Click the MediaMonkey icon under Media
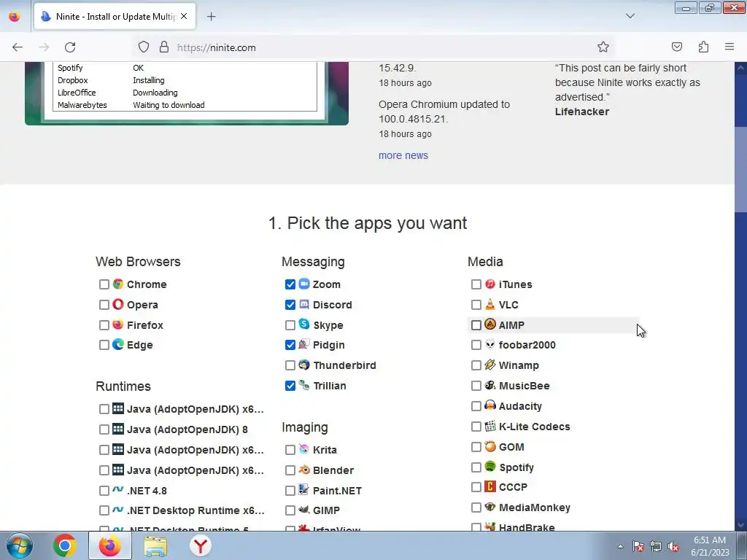Viewport: 747px width, 560px height. tap(490, 507)
